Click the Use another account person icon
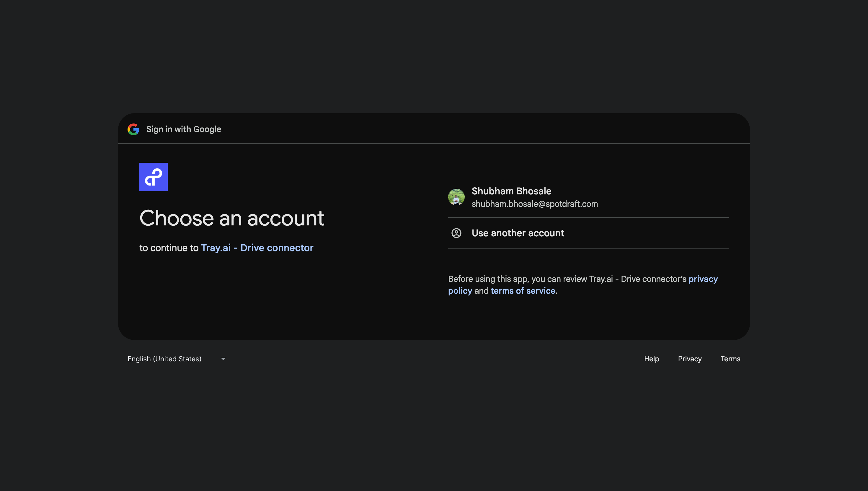 (x=456, y=233)
